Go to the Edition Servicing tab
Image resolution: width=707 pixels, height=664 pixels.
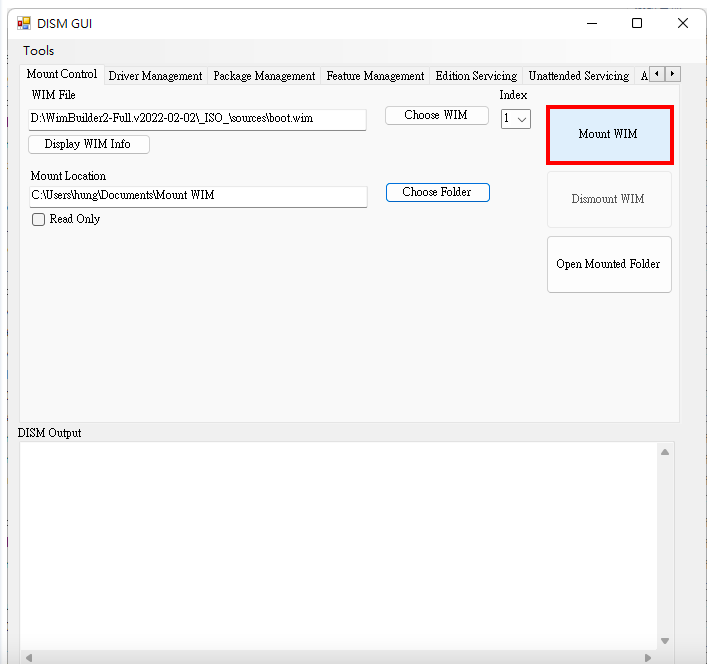(476, 76)
